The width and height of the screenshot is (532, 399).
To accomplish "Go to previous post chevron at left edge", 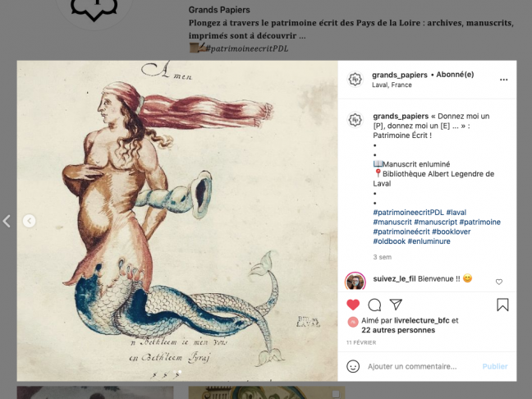I will tap(7, 221).
